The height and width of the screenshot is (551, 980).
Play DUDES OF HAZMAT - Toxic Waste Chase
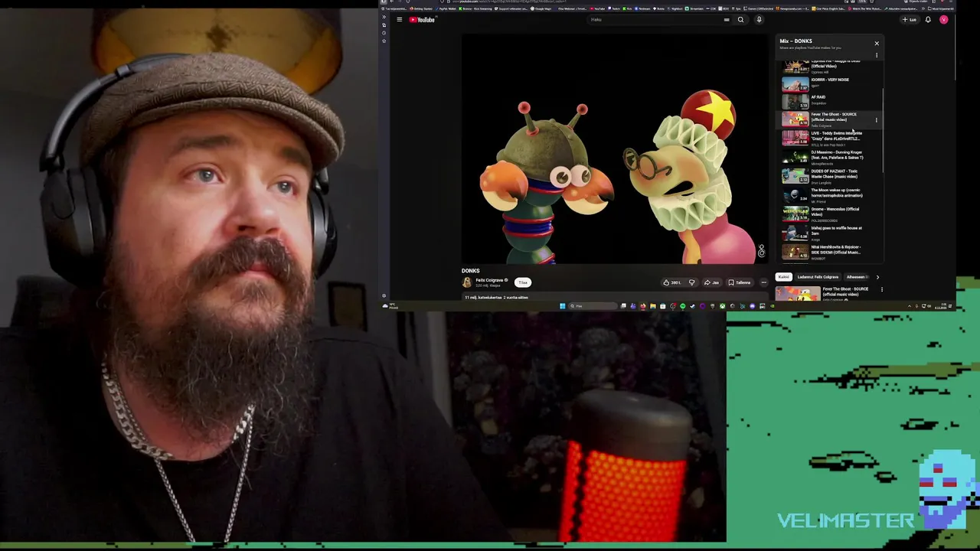coord(831,176)
